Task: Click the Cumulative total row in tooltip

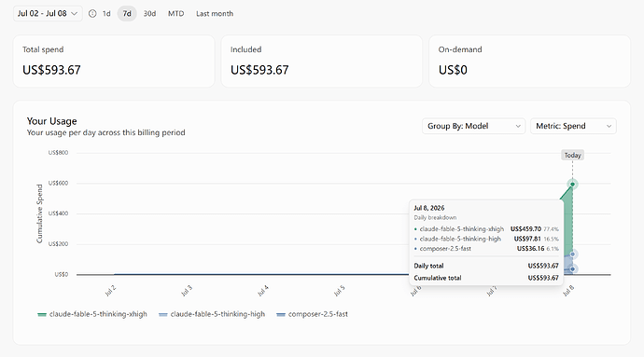Action: (486, 278)
